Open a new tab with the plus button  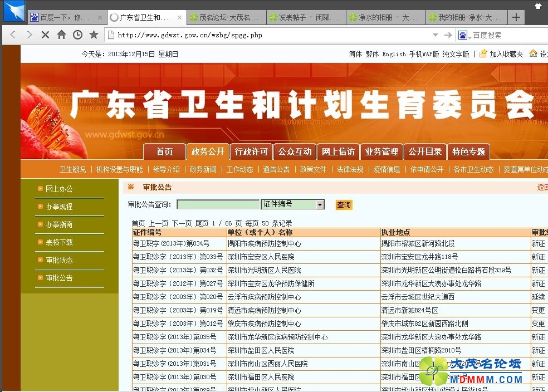[x=516, y=17]
